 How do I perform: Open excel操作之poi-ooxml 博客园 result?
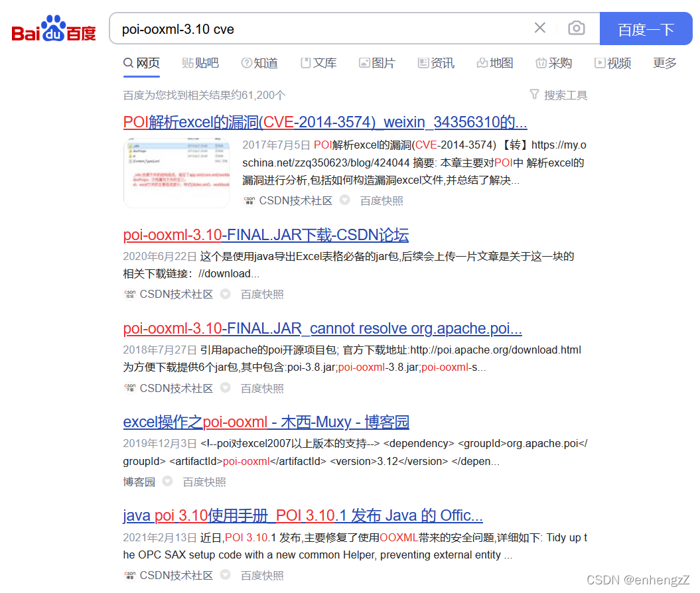pos(266,422)
